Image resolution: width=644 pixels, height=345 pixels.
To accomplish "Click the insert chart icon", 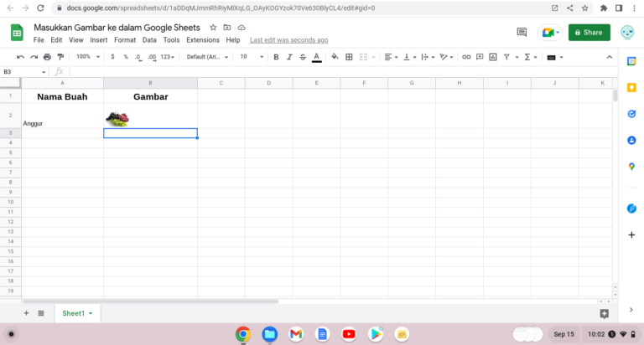I will coord(493,57).
